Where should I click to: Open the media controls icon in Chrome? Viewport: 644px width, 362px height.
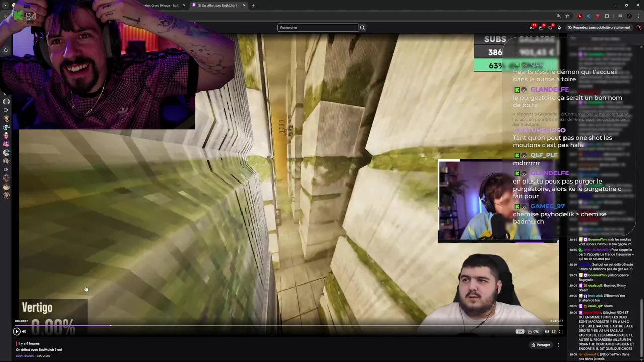tap(620, 16)
